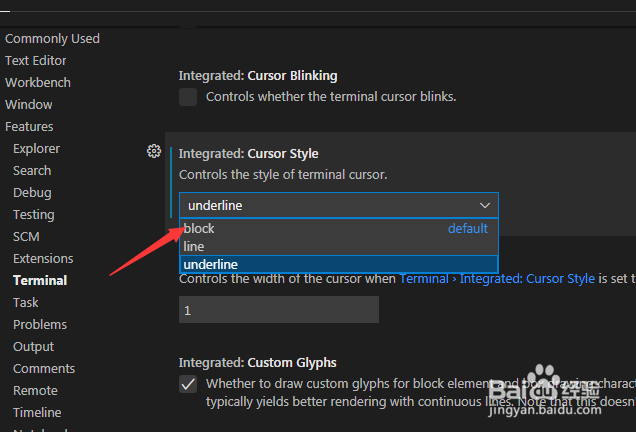Open the Cursor Style setting link
Viewport: 636px width, 432px height.
497,279
